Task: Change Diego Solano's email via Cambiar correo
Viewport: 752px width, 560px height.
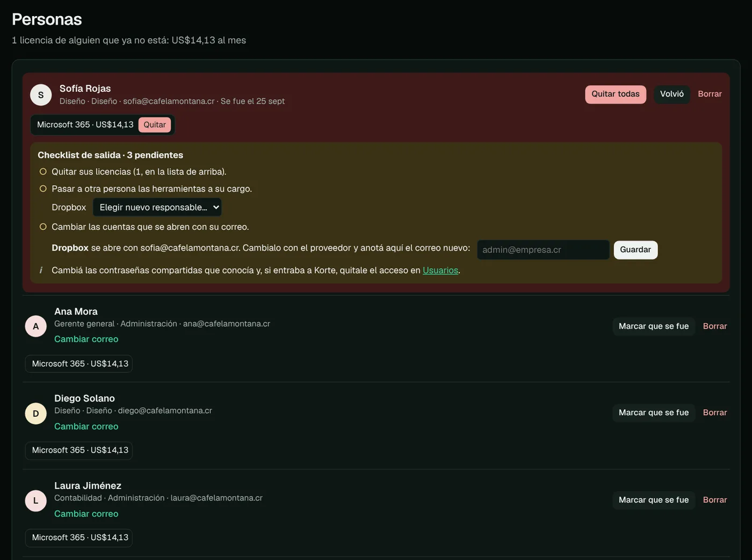Action: pyautogui.click(x=86, y=426)
